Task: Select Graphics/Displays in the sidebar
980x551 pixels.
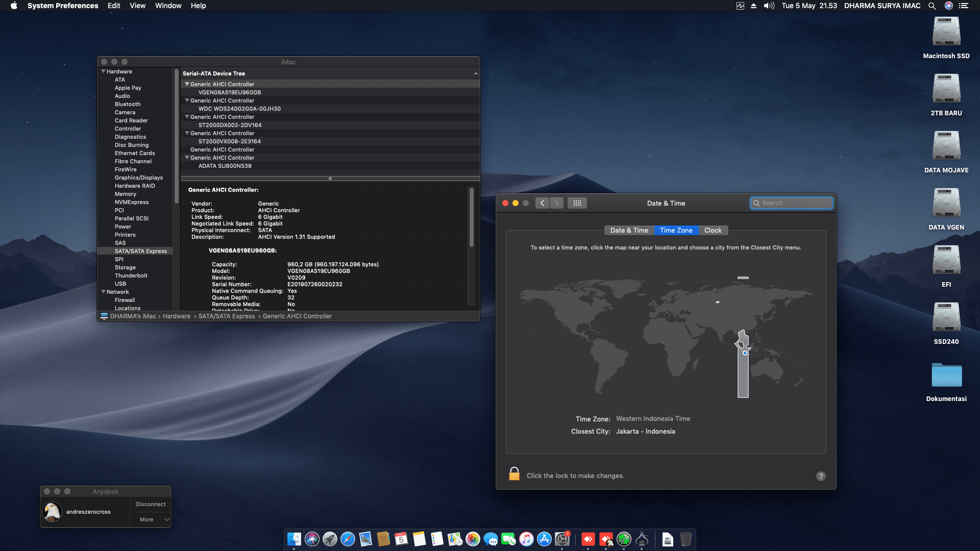Action: [x=139, y=178]
